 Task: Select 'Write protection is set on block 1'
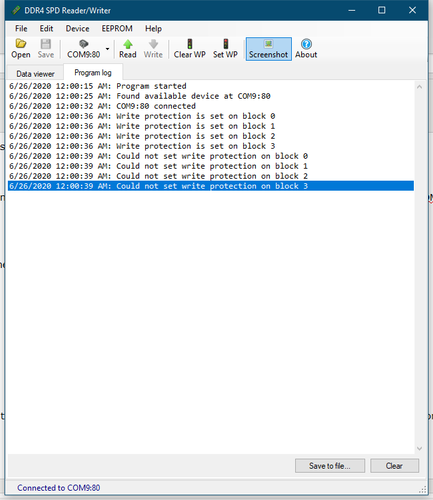211,126
